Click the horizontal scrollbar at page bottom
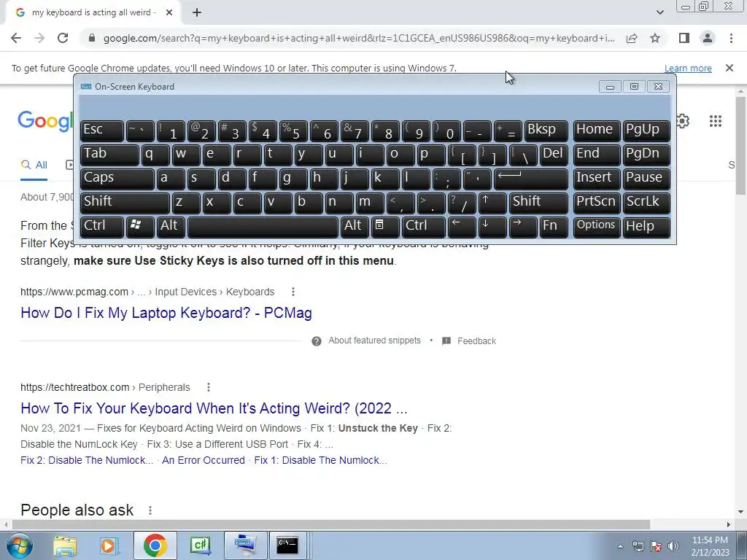The image size is (747, 560). pos(330,524)
